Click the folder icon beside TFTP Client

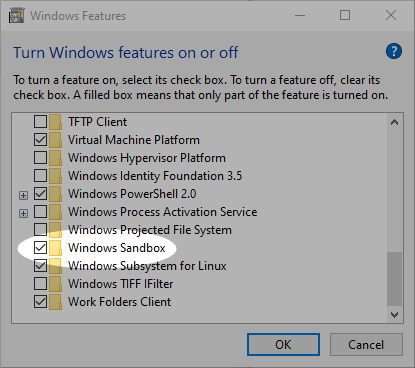(55, 122)
